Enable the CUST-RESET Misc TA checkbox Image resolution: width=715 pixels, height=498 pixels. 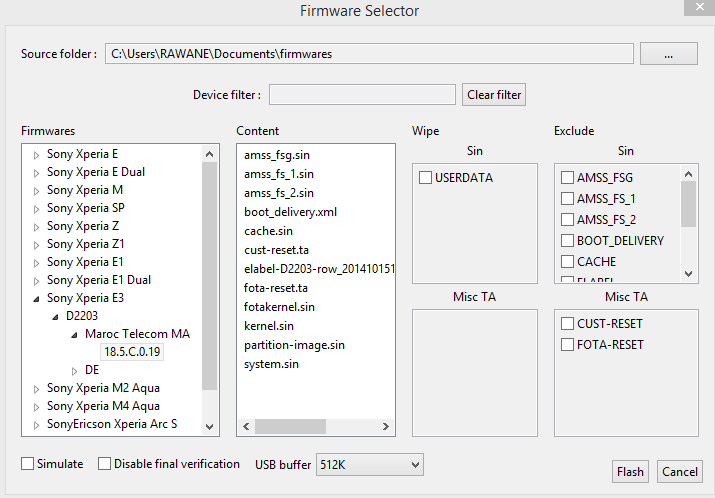pos(567,323)
